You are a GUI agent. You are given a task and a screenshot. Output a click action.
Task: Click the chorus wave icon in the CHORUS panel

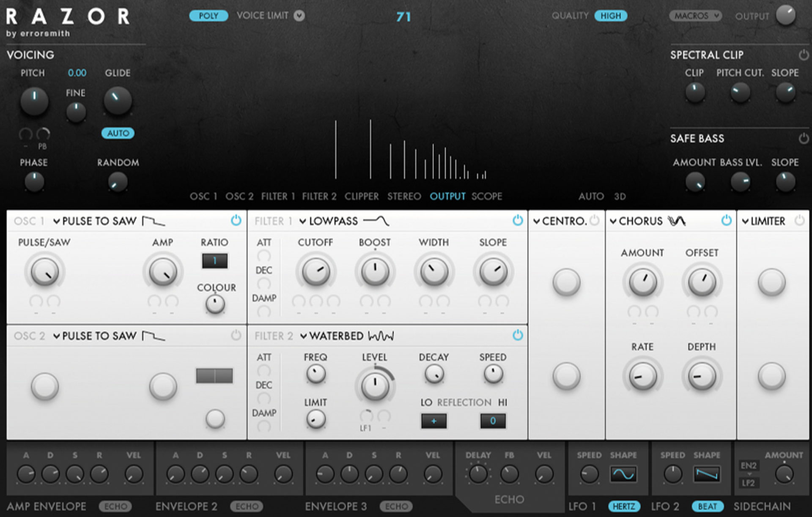[677, 220]
